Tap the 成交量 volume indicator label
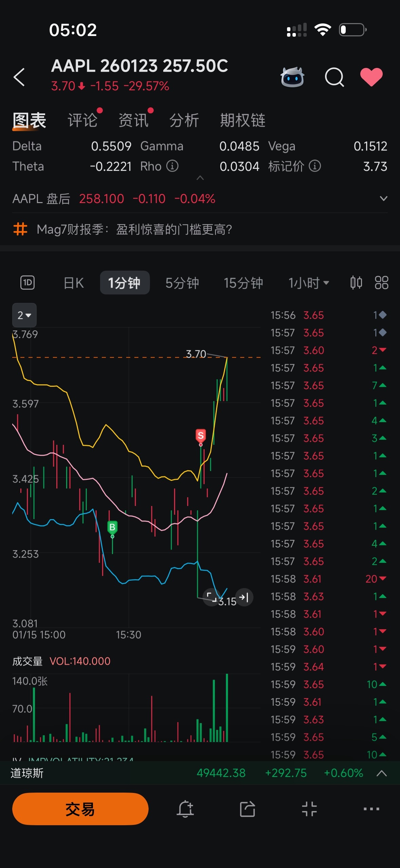 point(27,661)
